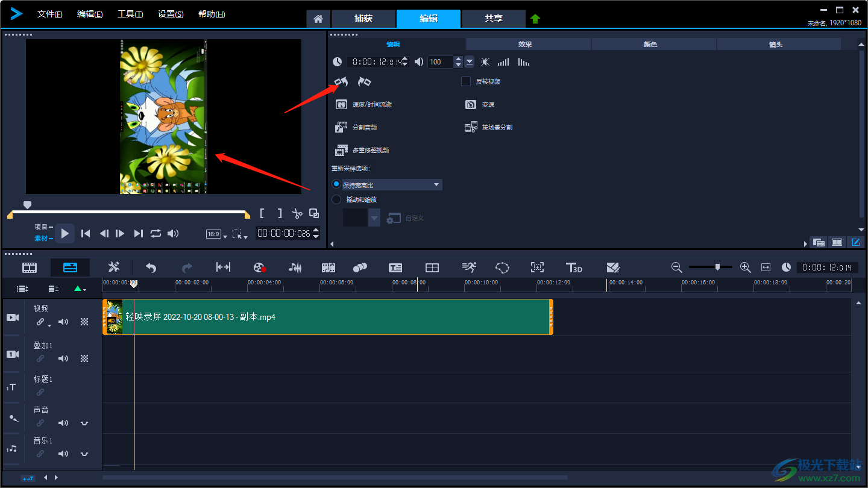Screen dimensions: 868x488
Task: Open 速度/时间流逝 speed settings
Action: 364,104
